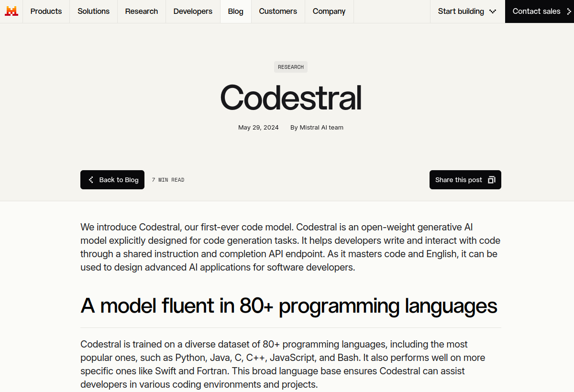
Task: Click the Codestral page title
Action: 291,98
